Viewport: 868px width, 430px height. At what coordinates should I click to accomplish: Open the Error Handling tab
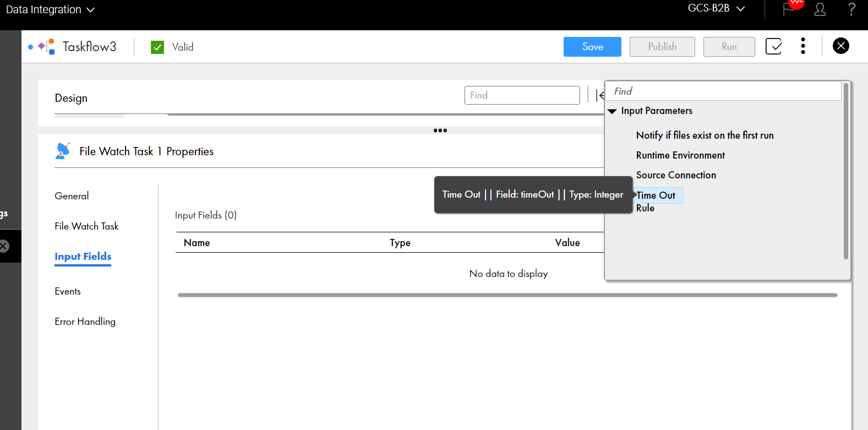pyautogui.click(x=85, y=322)
